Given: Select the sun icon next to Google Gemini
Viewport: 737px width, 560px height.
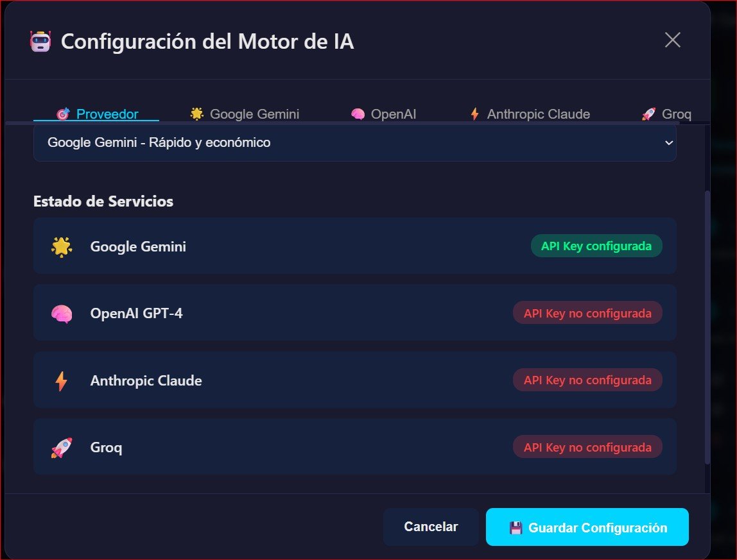Looking at the screenshot, I should pos(61,246).
